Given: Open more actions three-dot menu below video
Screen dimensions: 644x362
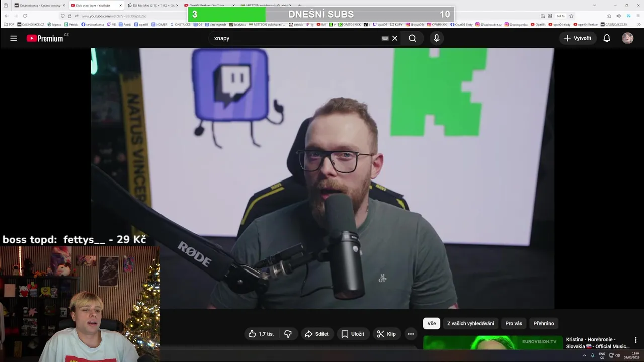Looking at the screenshot, I should point(411,334).
